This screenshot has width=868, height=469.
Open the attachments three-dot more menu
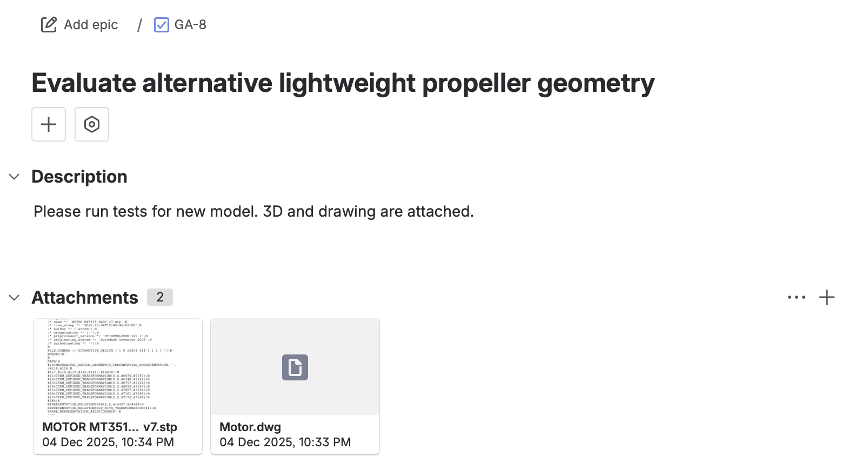tap(796, 297)
